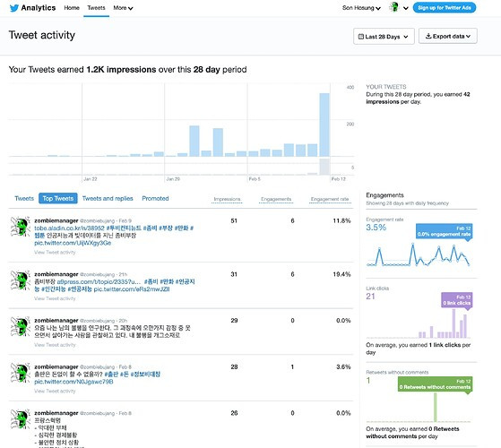Viewport: 501px width, 448px height.
Task: View Tweet activity for the 51-impressions tweet
Action: pos(55,253)
